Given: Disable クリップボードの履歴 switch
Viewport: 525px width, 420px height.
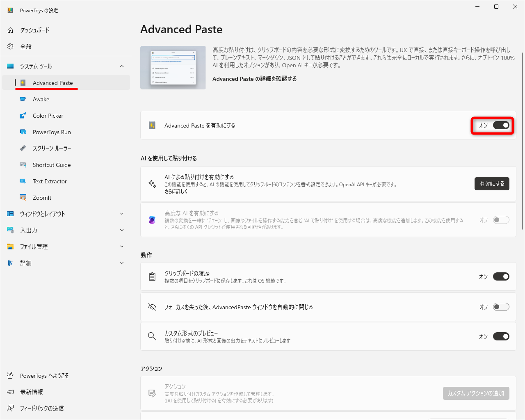Looking at the screenshot, I should 501,276.
